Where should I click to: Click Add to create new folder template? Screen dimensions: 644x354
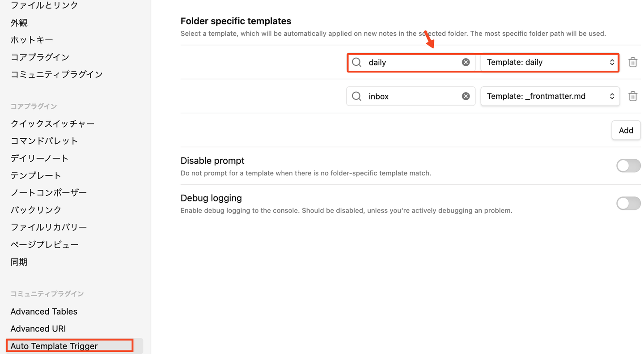coord(626,130)
